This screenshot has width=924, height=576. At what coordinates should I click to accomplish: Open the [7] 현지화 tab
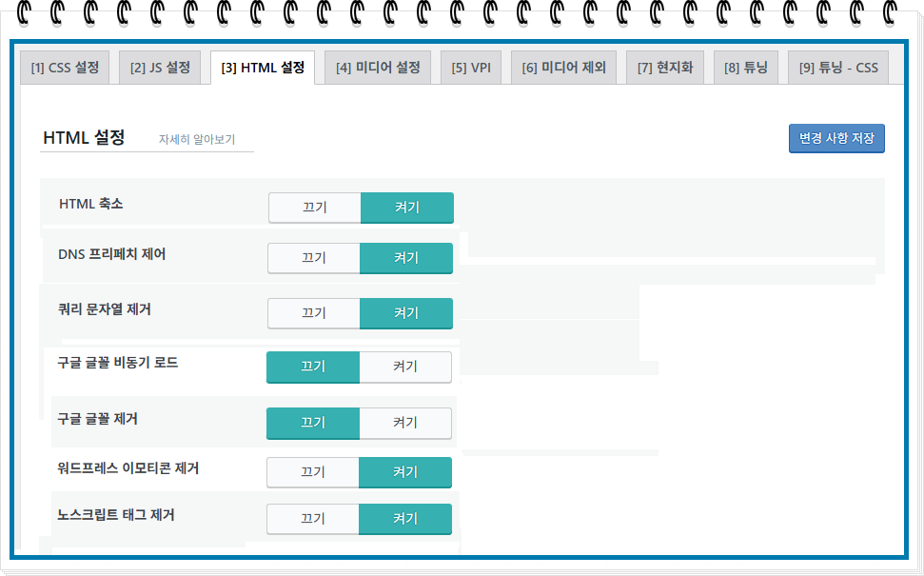pos(665,68)
